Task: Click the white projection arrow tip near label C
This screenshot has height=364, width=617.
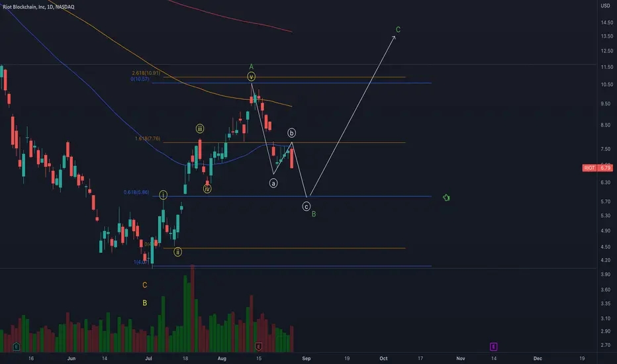Action: (395, 36)
